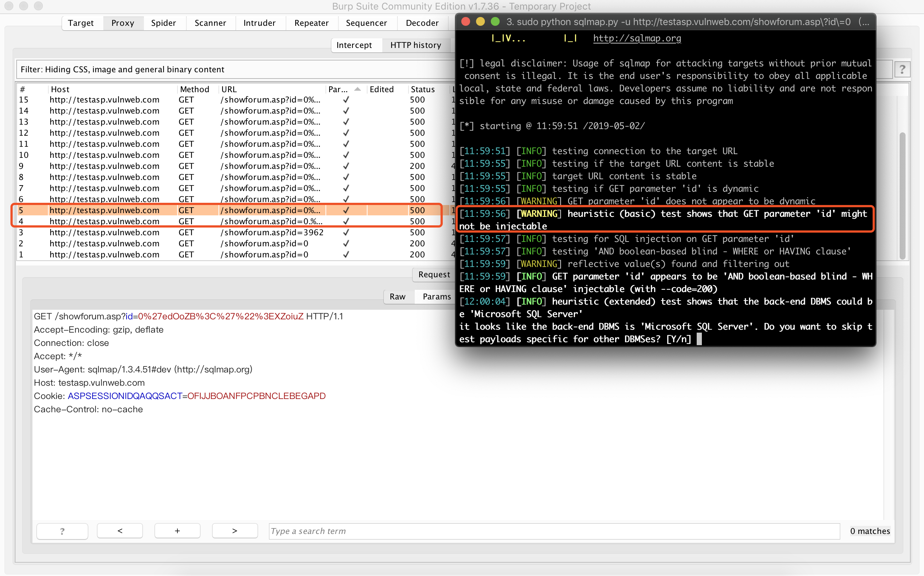Open the sqlmap.org link in the terminal

[x=637, y=38]
